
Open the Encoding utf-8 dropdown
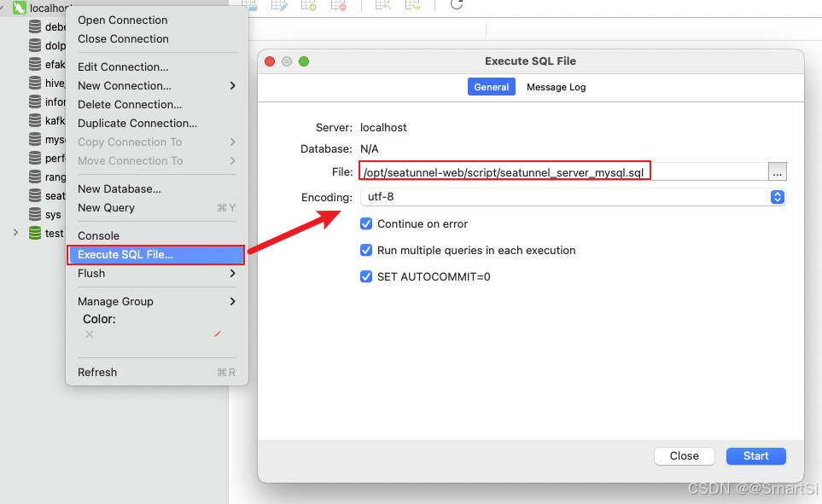[573, 197]
